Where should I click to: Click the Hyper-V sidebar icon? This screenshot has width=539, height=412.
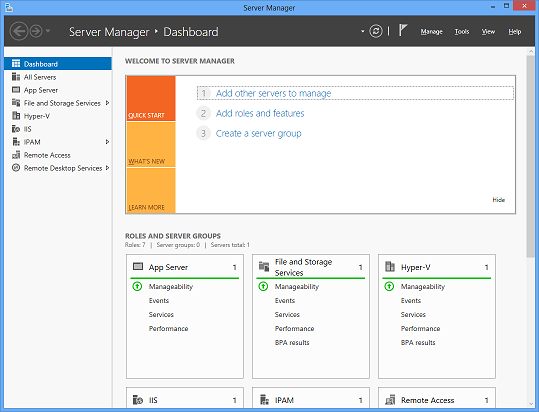point(16,115)
